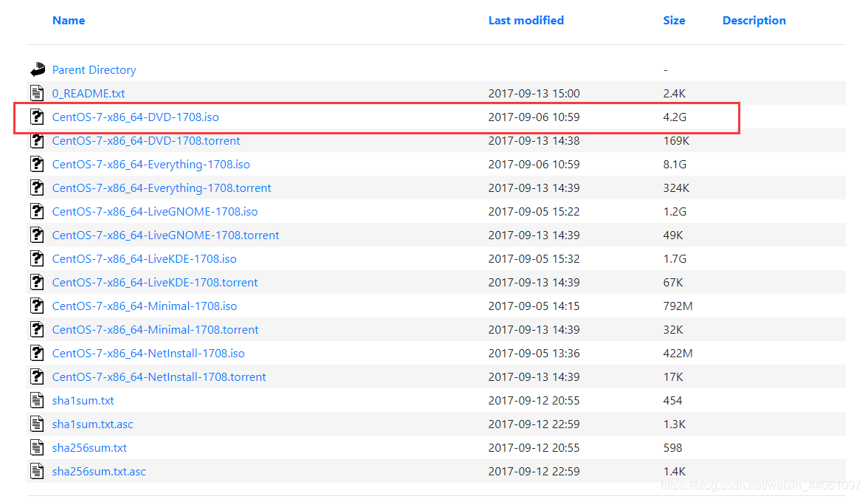Open CentOS-7-x86_64-LiveGNOME-1708.torrent link
868x499 pixels.
pos(165,235)
